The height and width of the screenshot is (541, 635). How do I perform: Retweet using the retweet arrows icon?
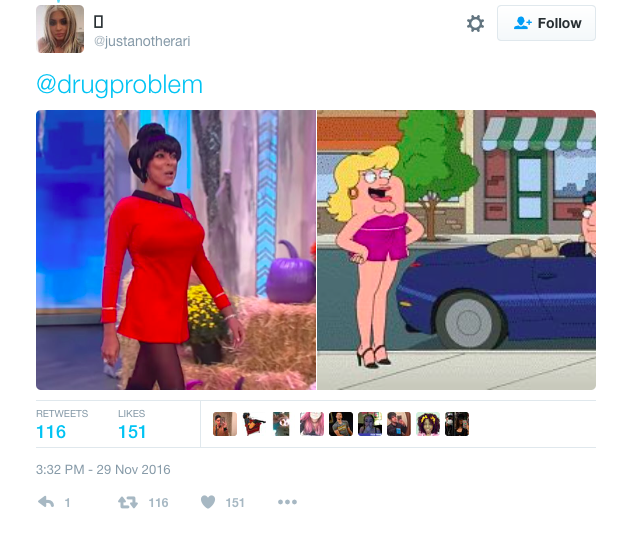[128, 503]
